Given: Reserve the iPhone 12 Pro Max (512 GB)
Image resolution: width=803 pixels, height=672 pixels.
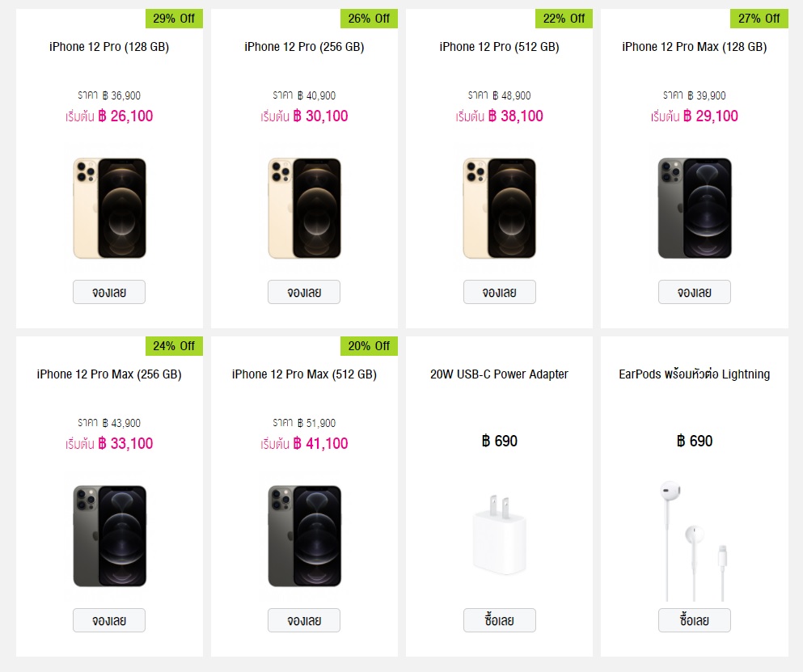Looking at the screenshot, I should (304, 620).
